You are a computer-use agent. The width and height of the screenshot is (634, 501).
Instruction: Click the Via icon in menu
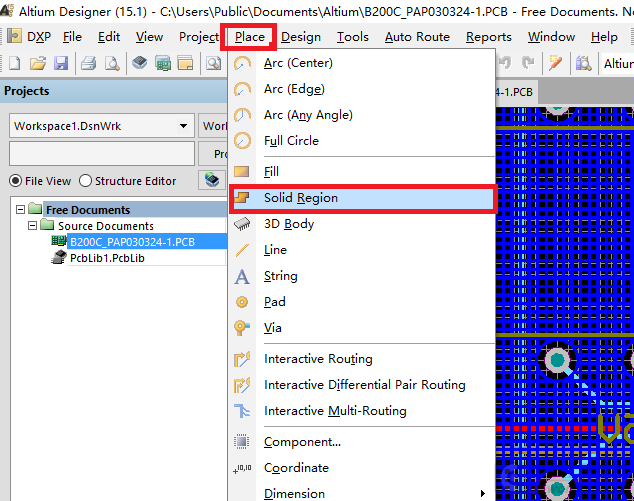coord(242,328)
